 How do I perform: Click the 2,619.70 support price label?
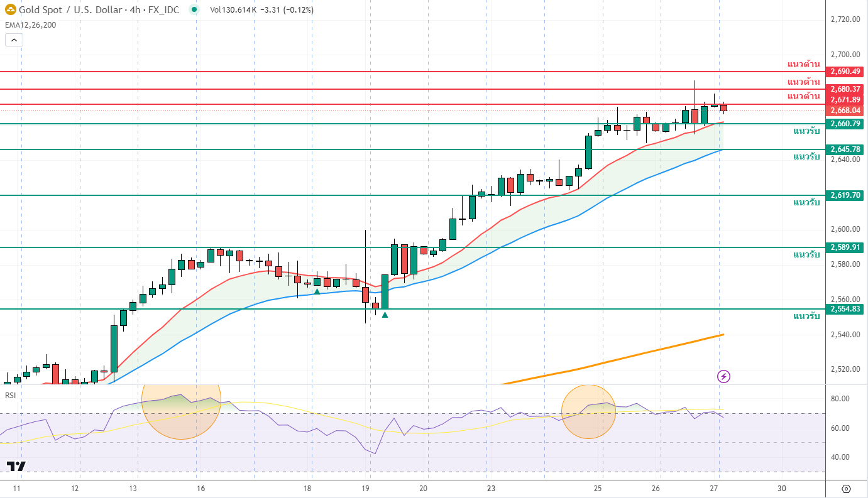(x=845, y=195)
